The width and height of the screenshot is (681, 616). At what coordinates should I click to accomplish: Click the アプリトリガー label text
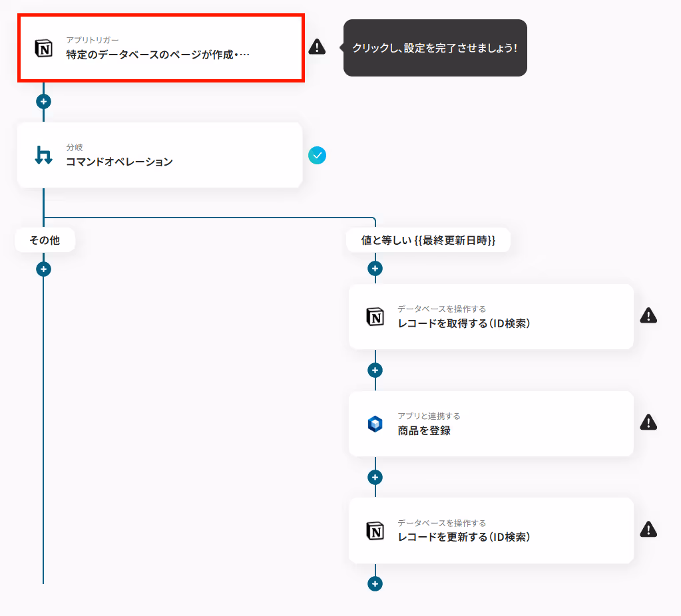[x=93, y=40]
